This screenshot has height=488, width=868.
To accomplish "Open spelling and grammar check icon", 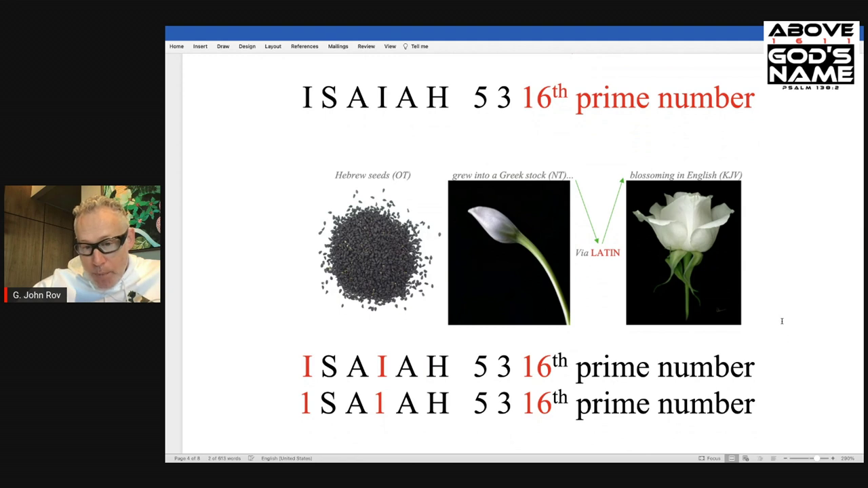I will tap(251, 458).
